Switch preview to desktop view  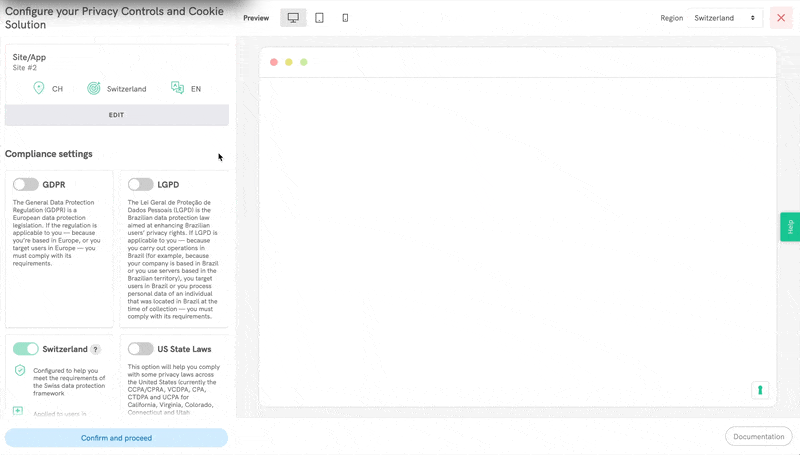point(293,18)
